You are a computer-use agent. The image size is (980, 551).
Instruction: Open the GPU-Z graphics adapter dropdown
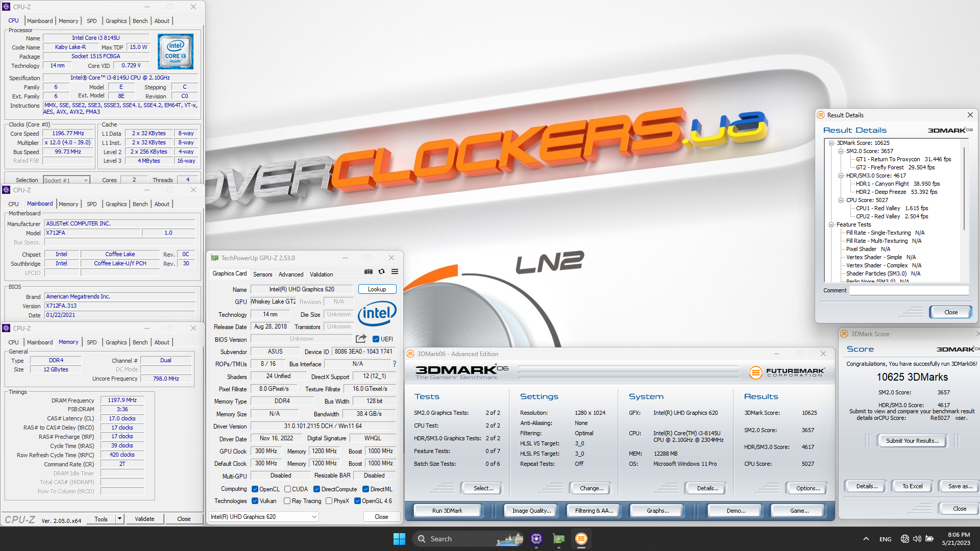point(264,517)
